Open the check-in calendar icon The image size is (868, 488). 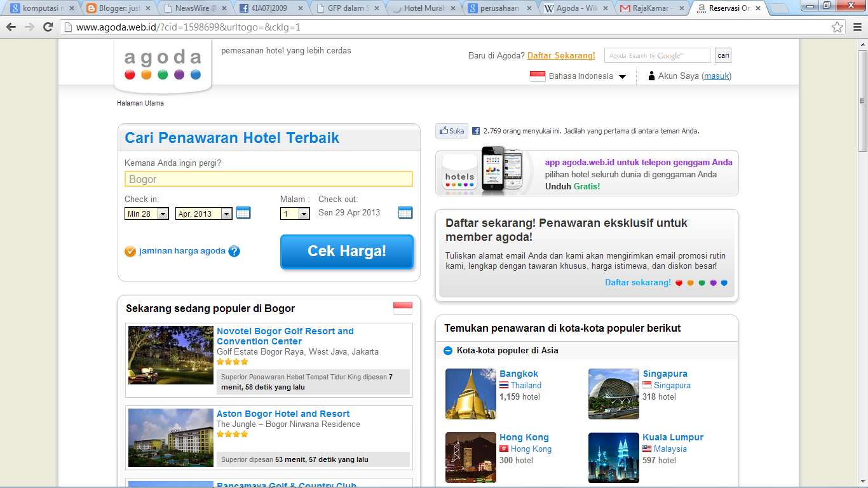243,213
